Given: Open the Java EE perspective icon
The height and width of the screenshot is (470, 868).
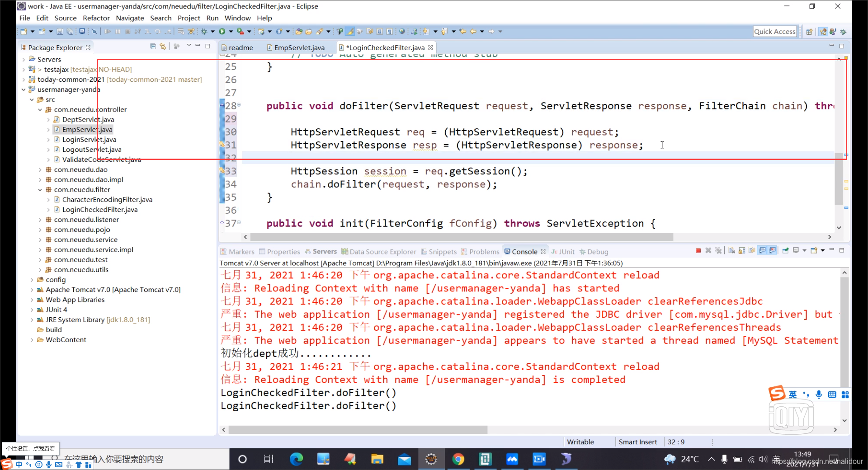Looking at the screenshot, I should click(823, 32).
